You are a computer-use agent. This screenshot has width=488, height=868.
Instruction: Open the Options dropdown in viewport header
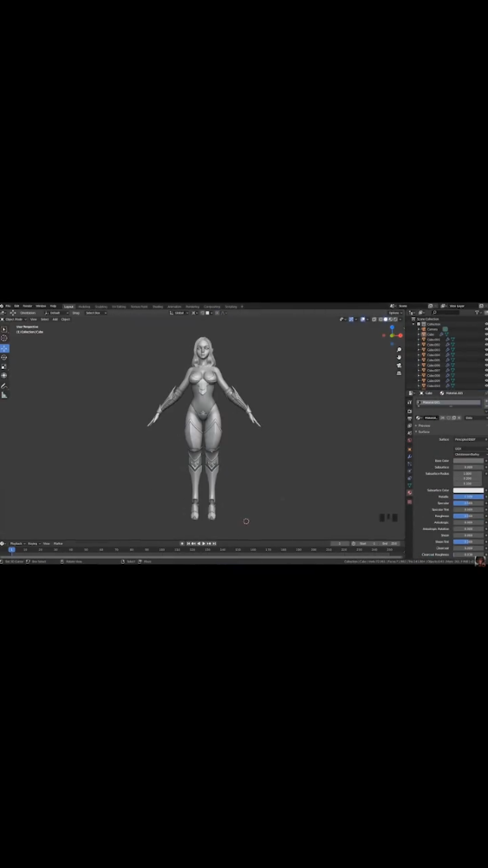point(395,313)
